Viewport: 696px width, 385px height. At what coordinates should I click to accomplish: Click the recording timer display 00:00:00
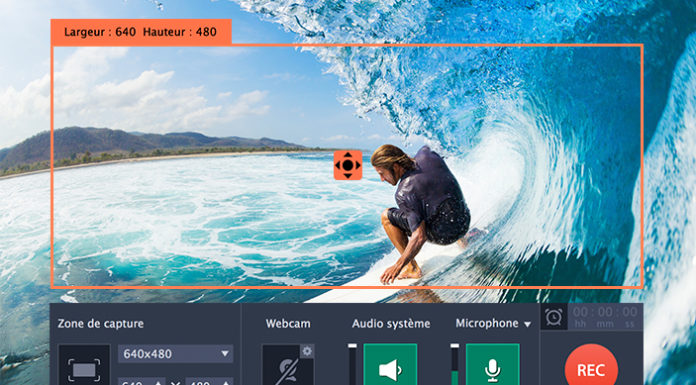605,317
